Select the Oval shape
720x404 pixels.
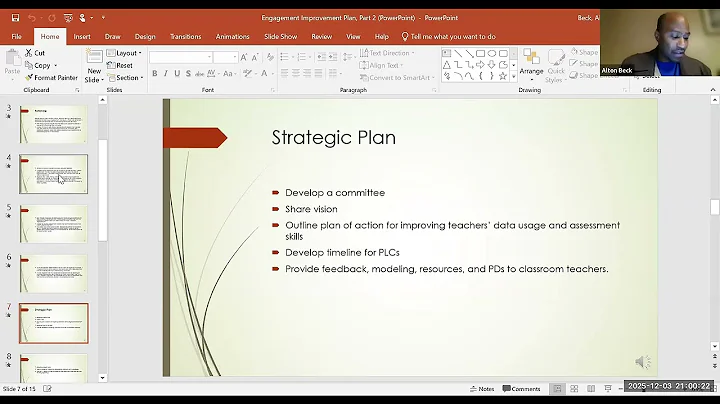tap(492, 53)
